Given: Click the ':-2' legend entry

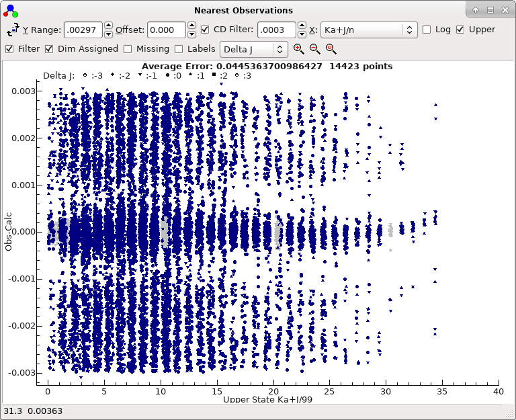Looking at the screenshot, I should [120, 76].
